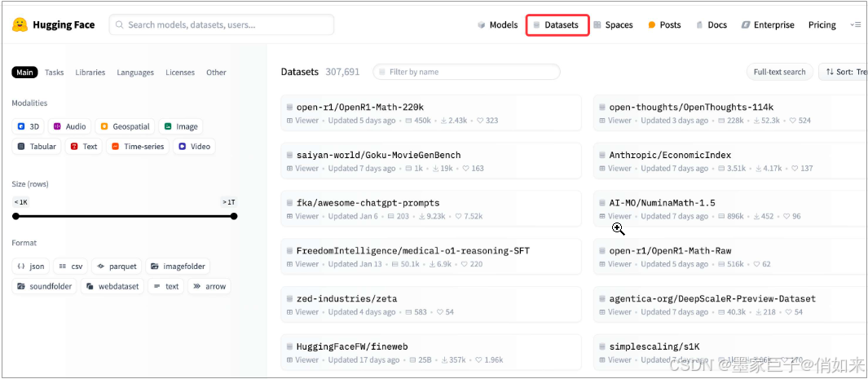Go to Spaces
This screenshot has width=868, height=379.
tap(614, 25)
